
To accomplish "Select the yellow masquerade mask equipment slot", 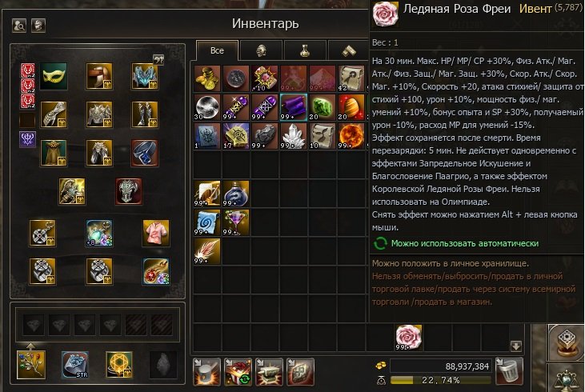I will pyautogui.click(x=54, y=77).
